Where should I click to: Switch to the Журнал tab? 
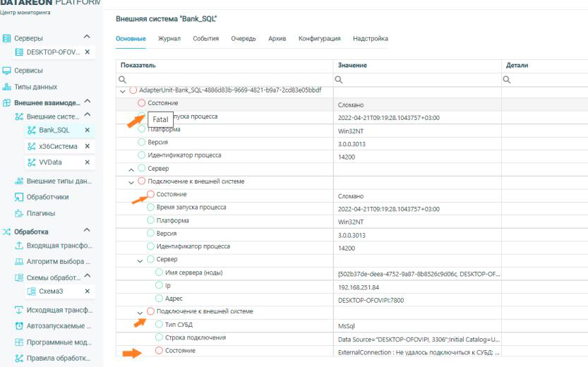point(168,37)
